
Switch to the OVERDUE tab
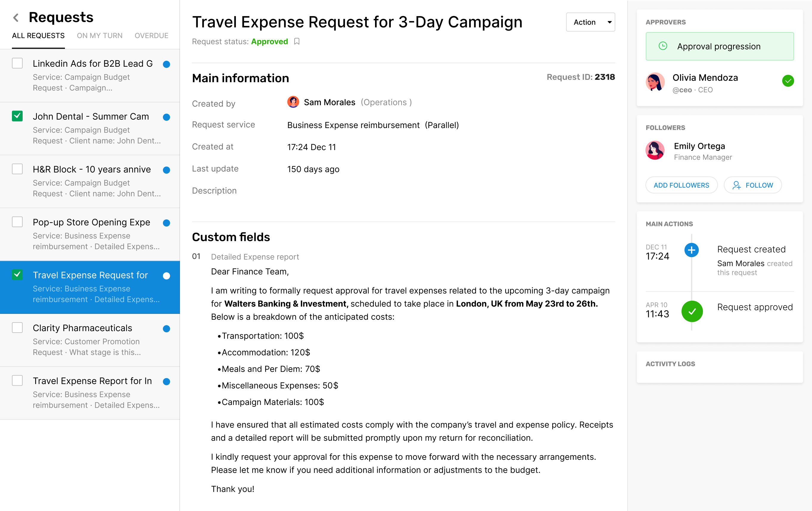[151, 35]
